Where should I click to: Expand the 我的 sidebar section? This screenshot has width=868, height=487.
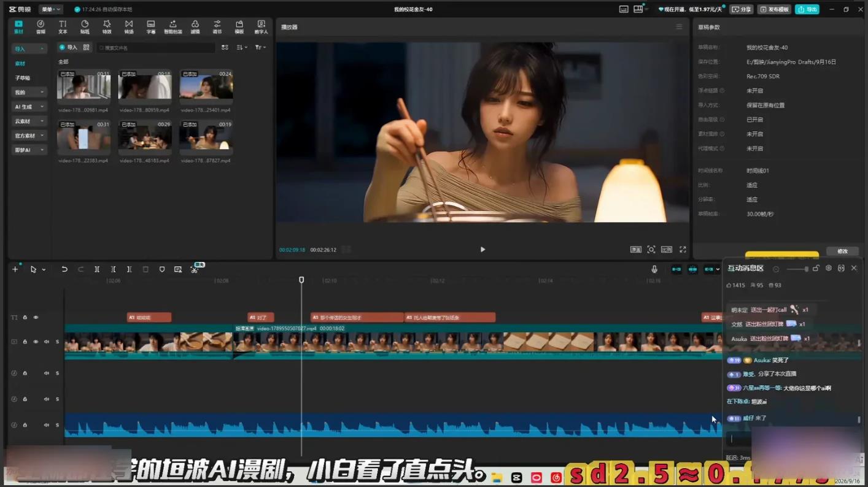[x=29, y=92]
